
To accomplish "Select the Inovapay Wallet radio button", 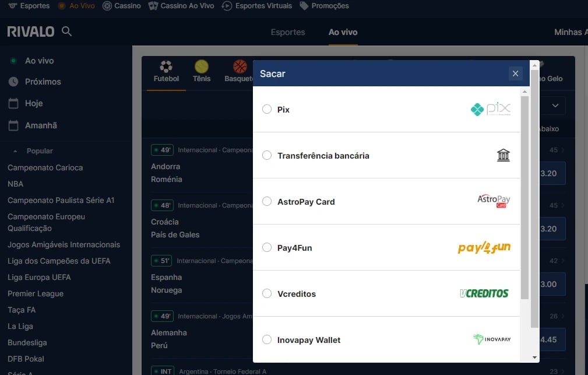I will pyautogui.click(x=267, y=339).
